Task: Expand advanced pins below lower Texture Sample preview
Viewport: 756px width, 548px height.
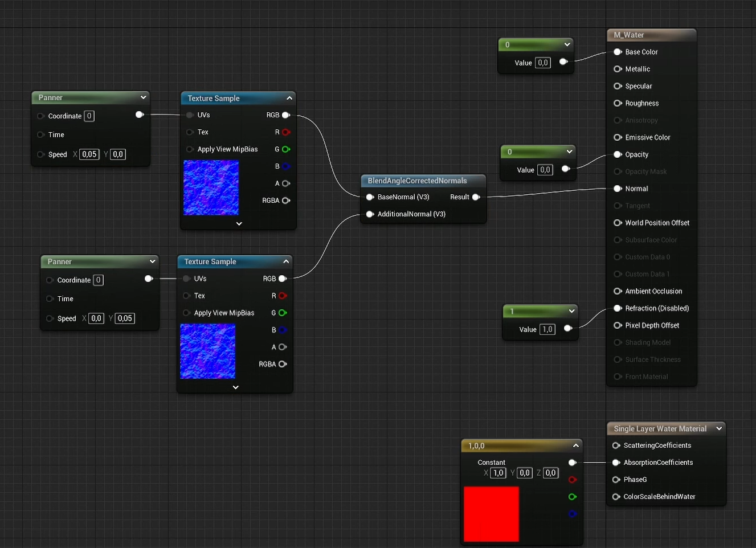Action: tap(235, 387)
